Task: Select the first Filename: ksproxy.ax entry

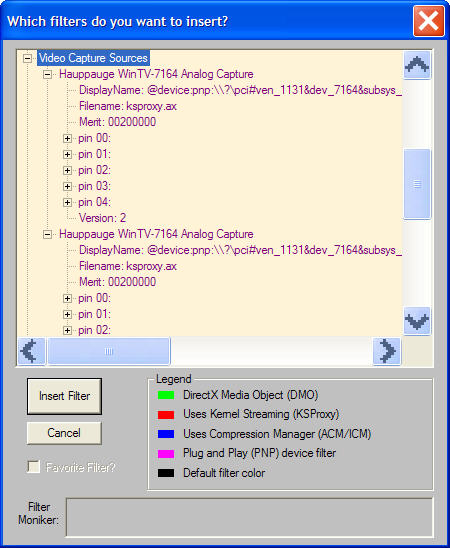Action: (128, 106)
